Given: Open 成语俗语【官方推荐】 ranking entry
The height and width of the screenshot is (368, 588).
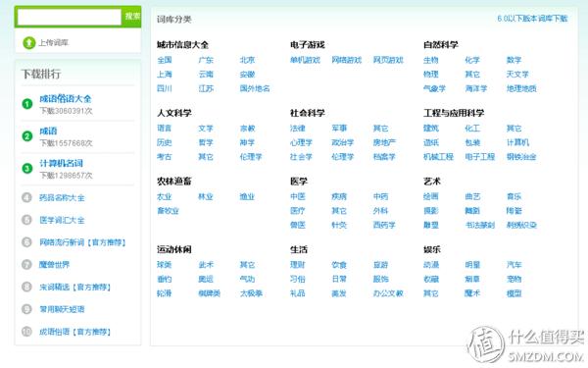Looking at the screenshot, I should 75,332.
